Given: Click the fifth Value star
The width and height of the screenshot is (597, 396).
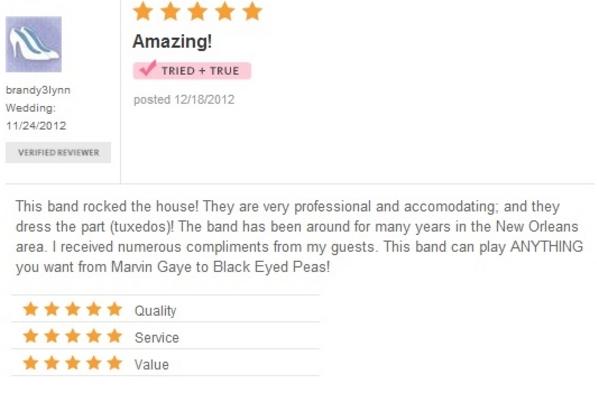Looking at the screenshot, I should tap(114, 363).
